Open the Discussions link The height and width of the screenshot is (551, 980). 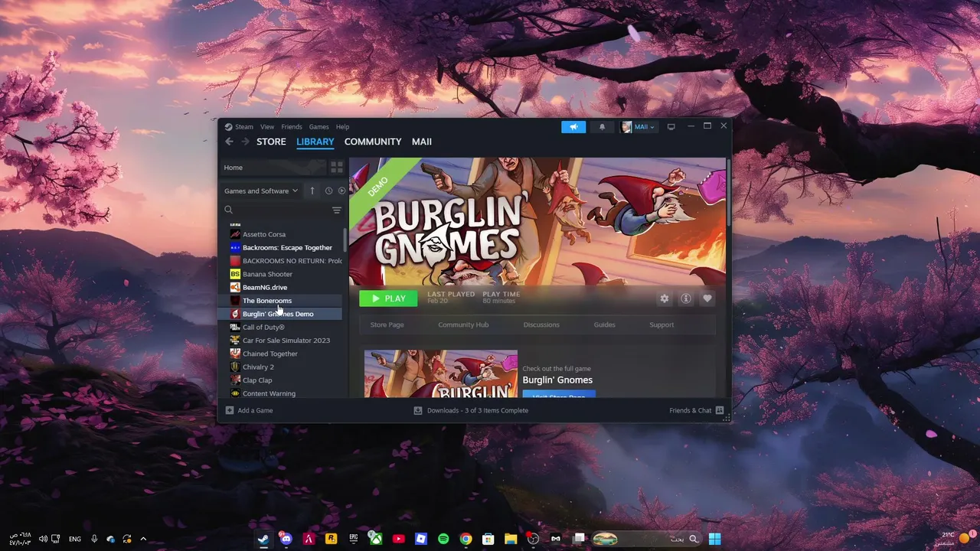(x=541, y=324)
